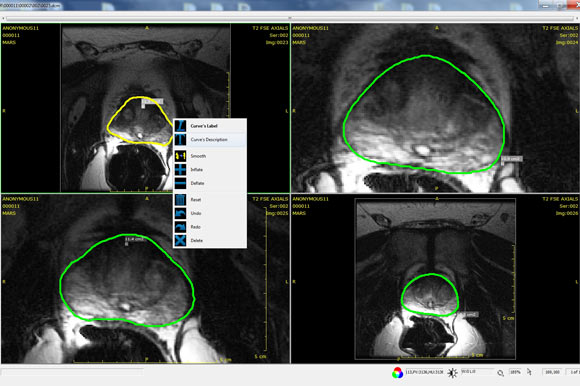Click the Curve's Description text icon
Image resolution: width=580 pixels, height=386 pixels.
click(180, 139)
